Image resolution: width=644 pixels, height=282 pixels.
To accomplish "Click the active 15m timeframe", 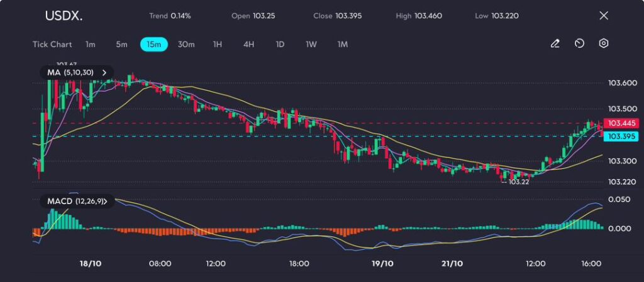I will coord(153,45).
